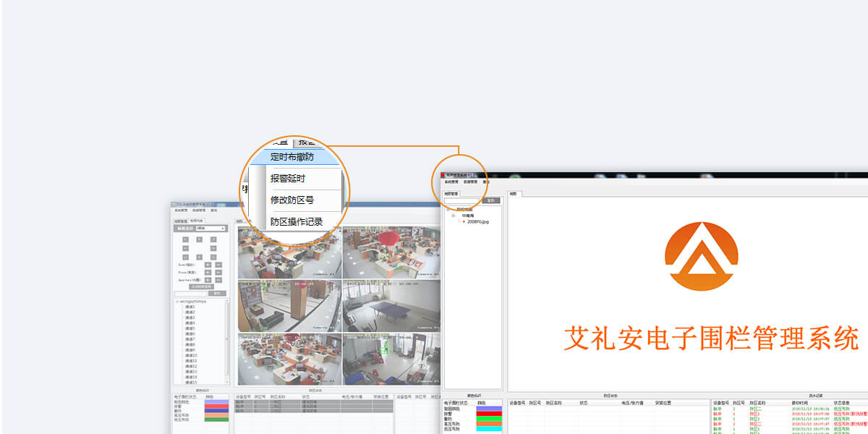Click PTZ down arrow button

[199, 257]
